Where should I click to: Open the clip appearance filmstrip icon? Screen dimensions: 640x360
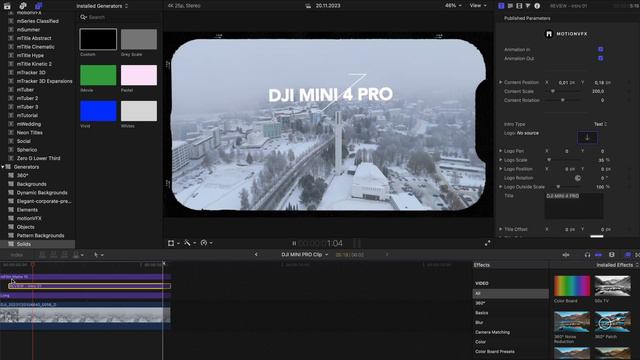pyautogui.click(x=611, y=255)
